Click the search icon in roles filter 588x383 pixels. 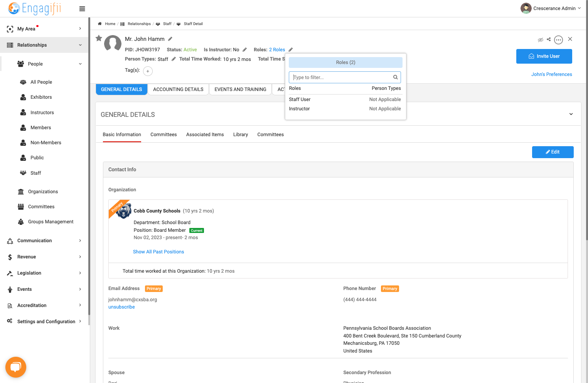395,77
